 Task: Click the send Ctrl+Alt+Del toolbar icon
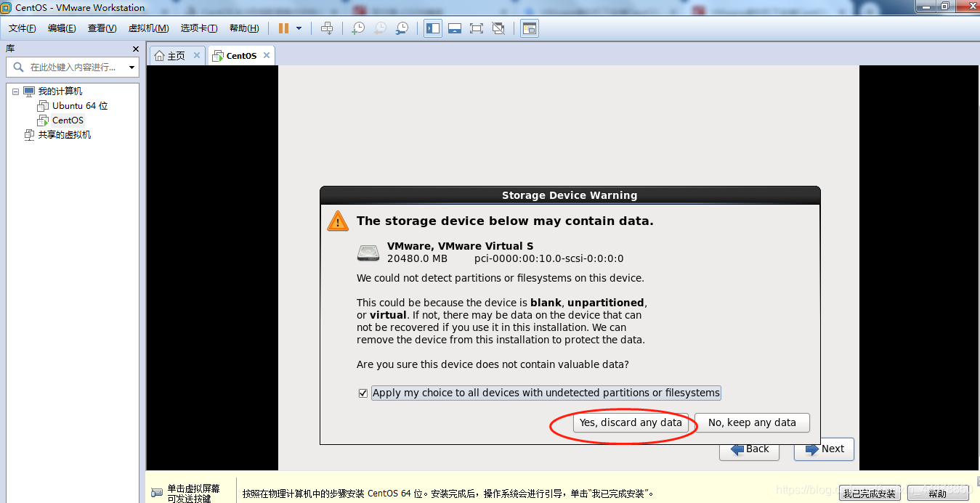coord(328,28)
